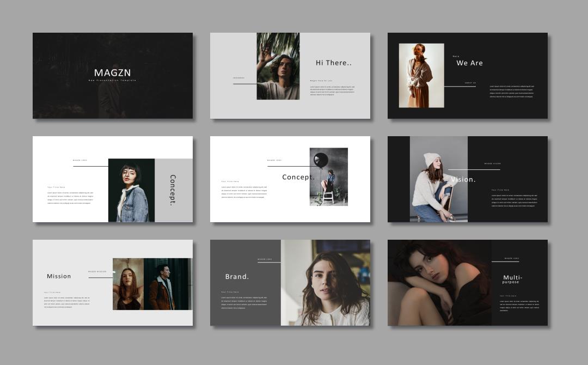Select the photo of woman in beige outfit
588x365 pixels.
421,76
